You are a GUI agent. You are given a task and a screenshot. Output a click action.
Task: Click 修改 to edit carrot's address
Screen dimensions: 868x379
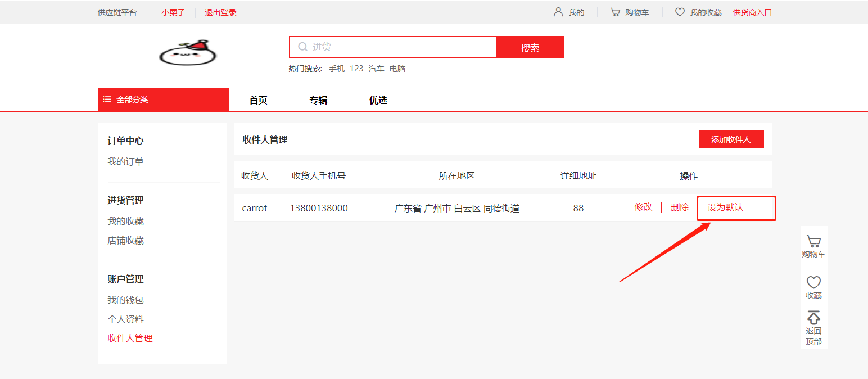643,207
